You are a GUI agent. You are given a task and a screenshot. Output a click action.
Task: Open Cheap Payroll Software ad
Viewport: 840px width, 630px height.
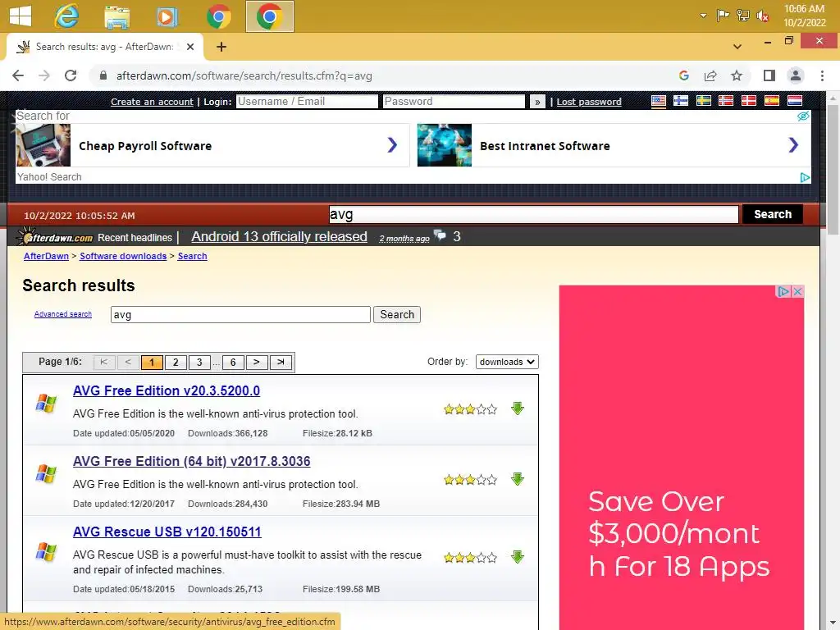[x=212, y=145]
